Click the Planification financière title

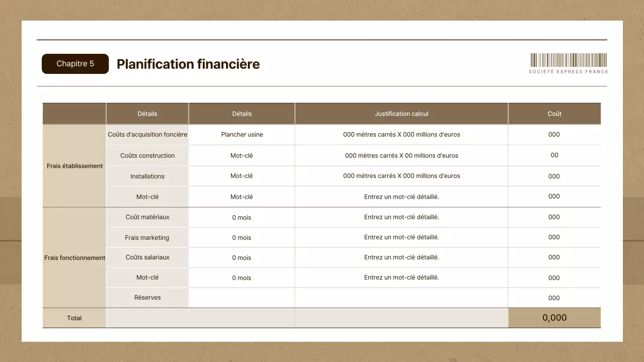(x=188, y=64)
